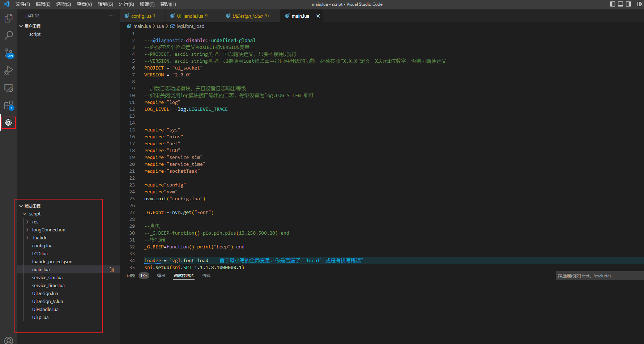This screenshot has height=344, width=644.
Task: Open the Explorer view icon
Action: [9, 18]
